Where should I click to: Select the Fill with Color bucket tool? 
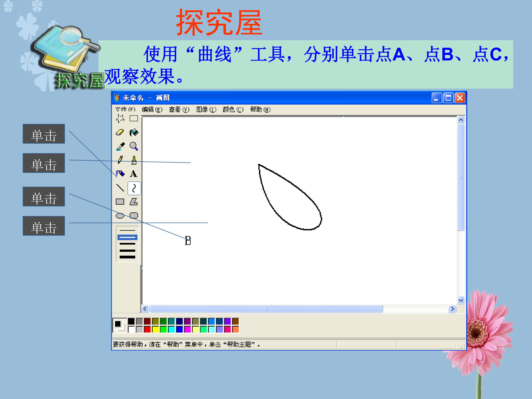(134, 132)
